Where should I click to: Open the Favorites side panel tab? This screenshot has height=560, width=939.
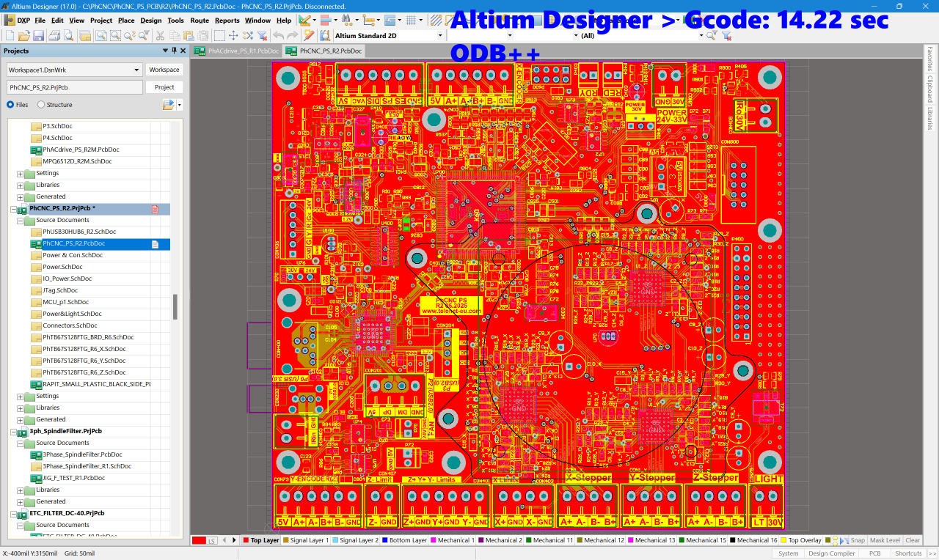pos(930,60)
